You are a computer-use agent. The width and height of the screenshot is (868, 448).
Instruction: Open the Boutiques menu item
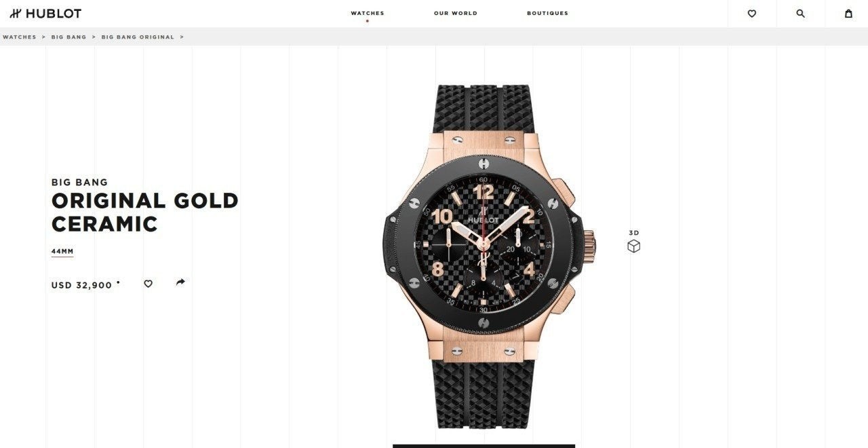pos(548,13)
